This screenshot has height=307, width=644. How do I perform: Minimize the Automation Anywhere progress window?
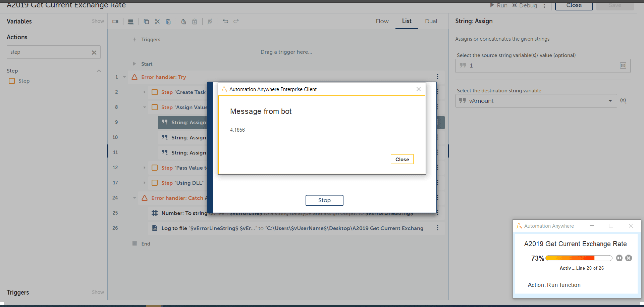pyautogui.click(x=592, y=226)
